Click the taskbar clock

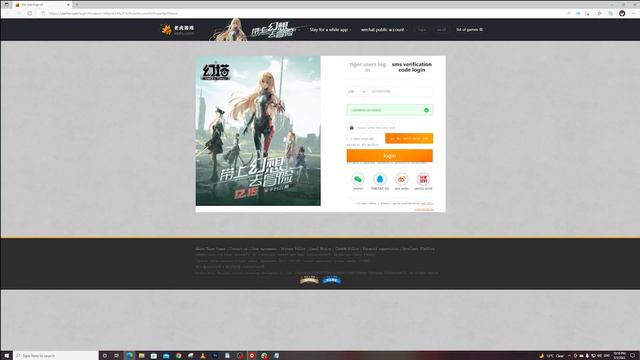[x=619, y=356]
